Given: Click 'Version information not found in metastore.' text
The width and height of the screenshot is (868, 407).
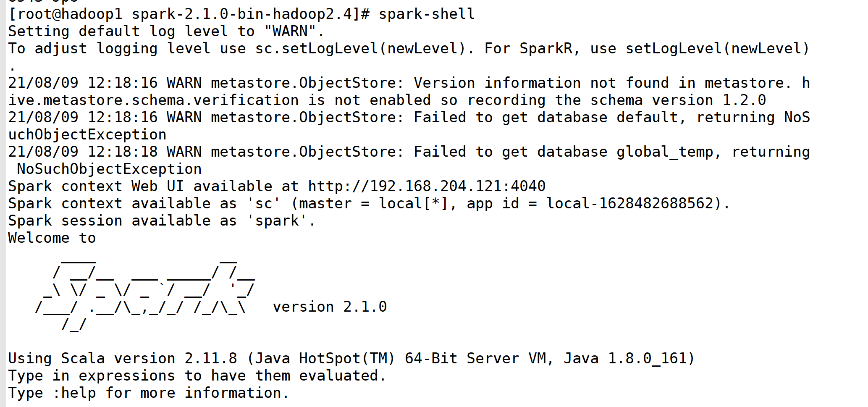Looking at the screenshot, I should click(603, 83).
